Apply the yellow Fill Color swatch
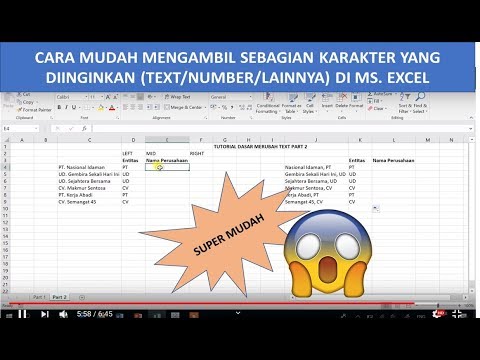This screenshot has height=360, width=480. [x=100, y=107]
